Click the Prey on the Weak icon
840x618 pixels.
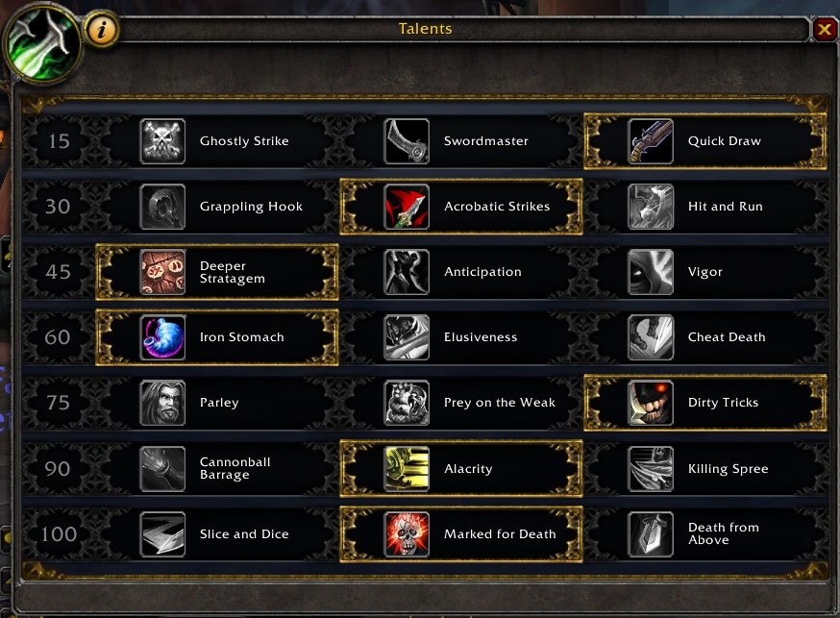tap(407, 403)
